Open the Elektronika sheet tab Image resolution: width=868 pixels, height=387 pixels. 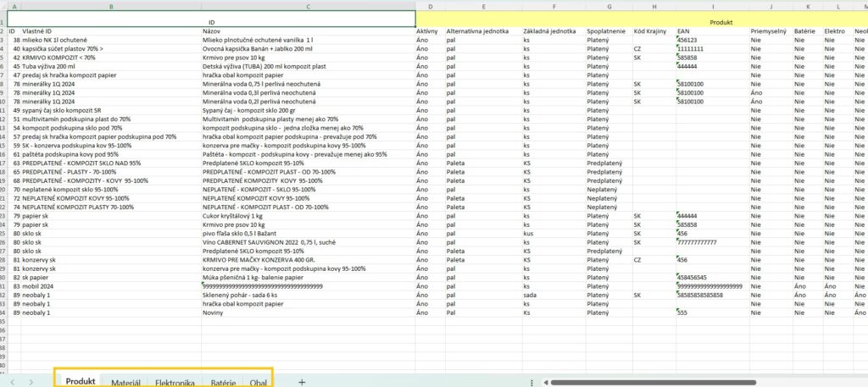point(175,383)
